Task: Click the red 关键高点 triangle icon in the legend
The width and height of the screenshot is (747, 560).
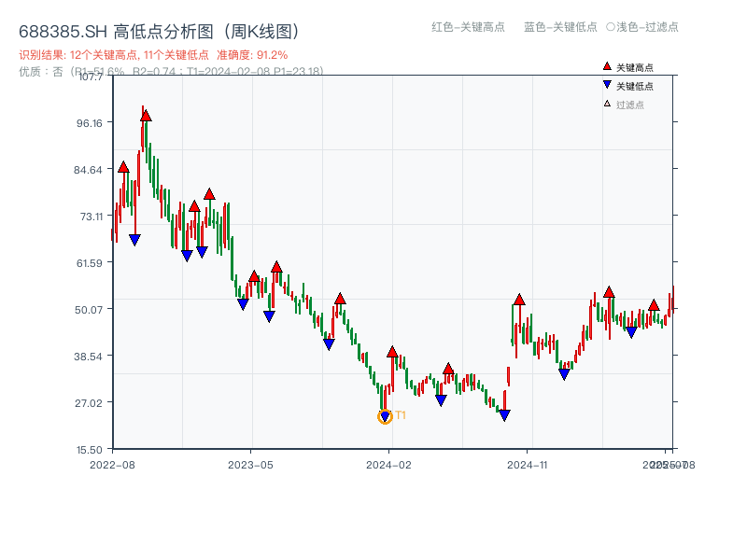Action: point(605,66)
